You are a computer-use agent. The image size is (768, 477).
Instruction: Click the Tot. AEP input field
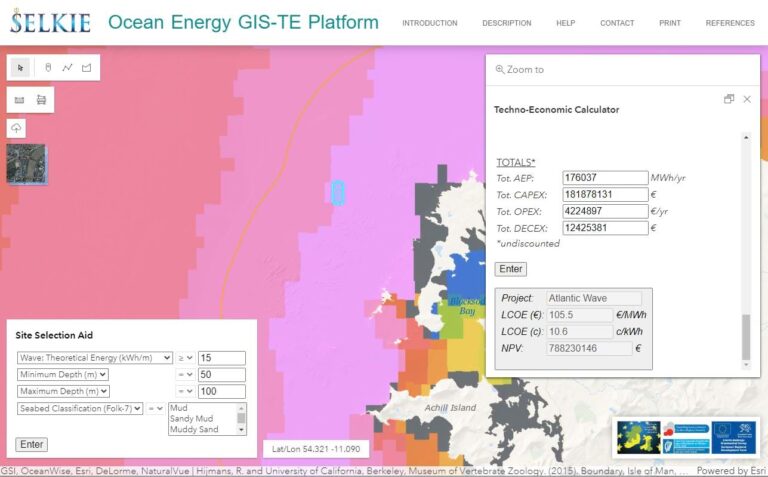pos(605,178)
